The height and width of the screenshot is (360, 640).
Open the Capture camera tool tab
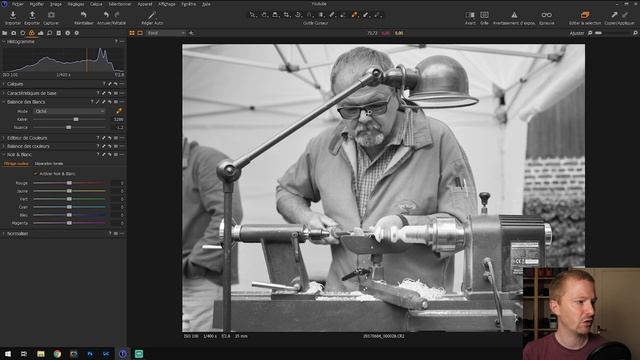(x=13, y=33)
